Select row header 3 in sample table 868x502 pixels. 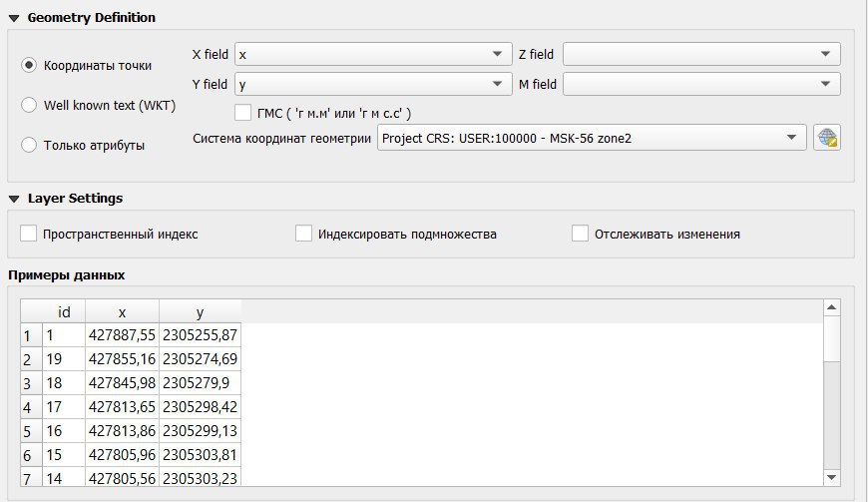(x=32, y=383)
